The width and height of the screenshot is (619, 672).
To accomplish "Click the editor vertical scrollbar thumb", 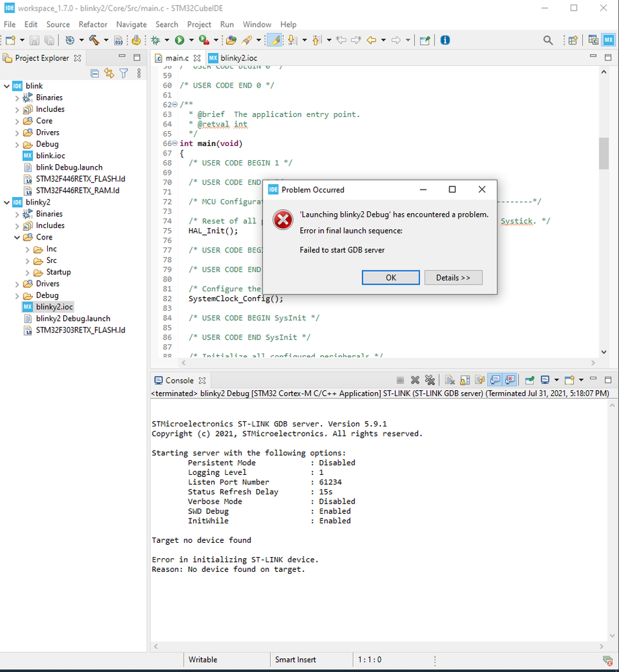I will (x=604, y=153).
